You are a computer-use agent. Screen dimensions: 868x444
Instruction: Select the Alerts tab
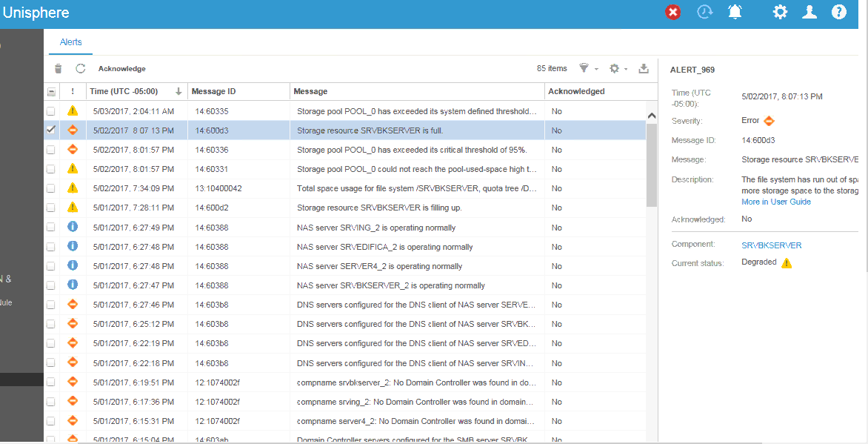point(71,42)
